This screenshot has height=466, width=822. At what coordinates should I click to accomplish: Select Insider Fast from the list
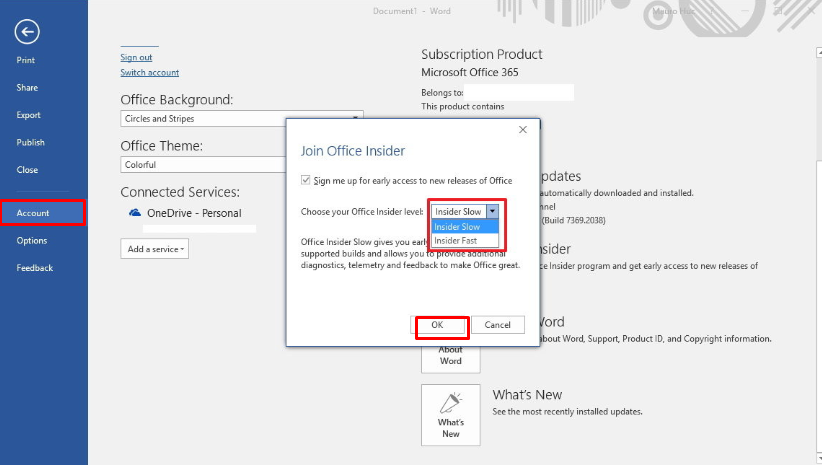[464, 241]
